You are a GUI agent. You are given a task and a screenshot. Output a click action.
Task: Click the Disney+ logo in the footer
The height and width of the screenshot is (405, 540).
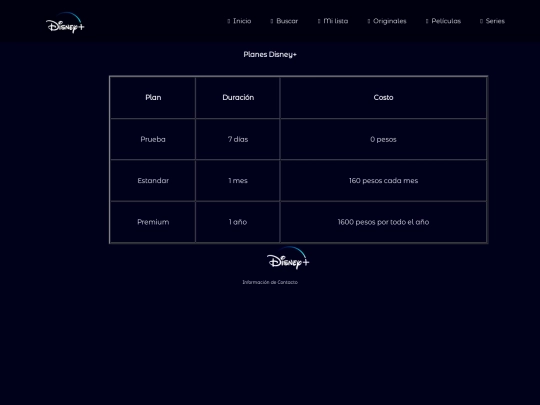288,258
